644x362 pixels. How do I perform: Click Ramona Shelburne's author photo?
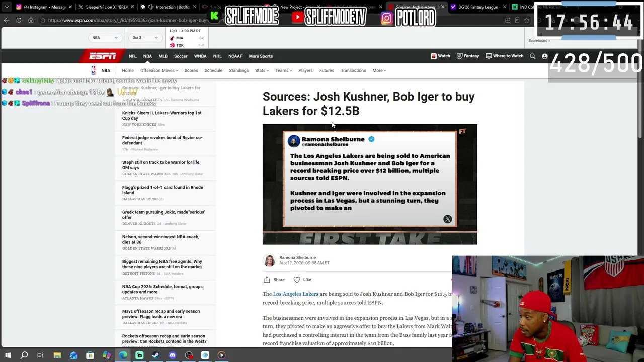tap(270, 260)
